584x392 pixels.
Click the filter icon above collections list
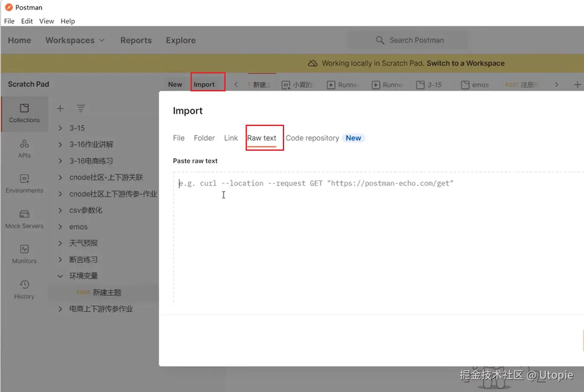coord(81,108)
